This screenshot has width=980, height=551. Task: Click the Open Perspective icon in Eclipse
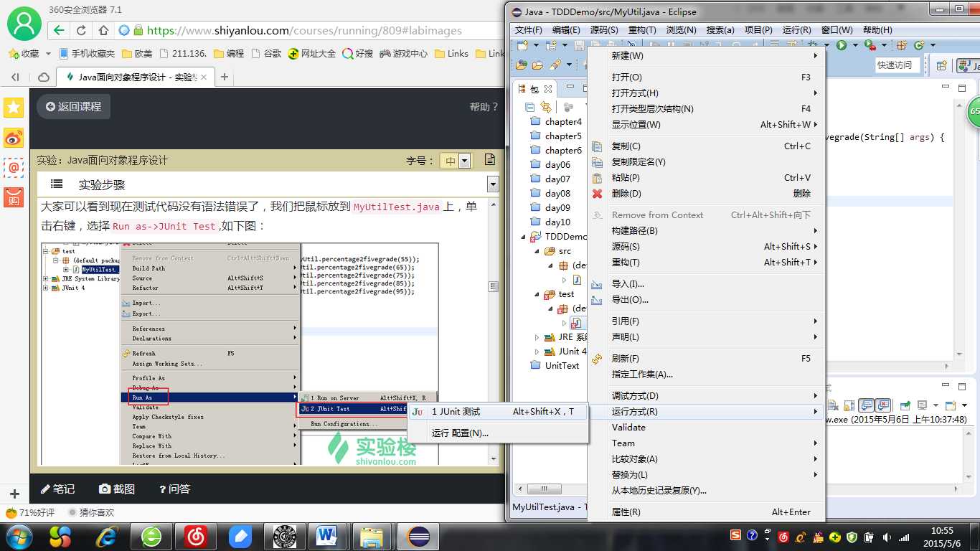(943, 65)
